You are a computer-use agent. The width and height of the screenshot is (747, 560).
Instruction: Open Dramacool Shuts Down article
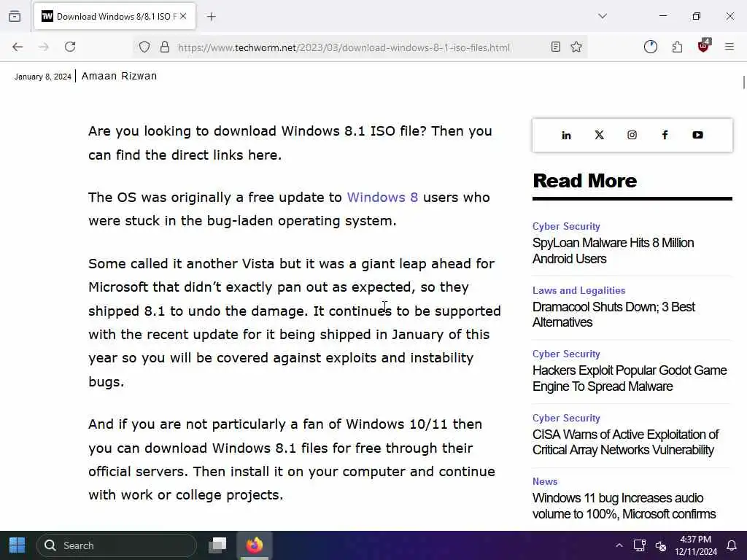coord(614,314)
